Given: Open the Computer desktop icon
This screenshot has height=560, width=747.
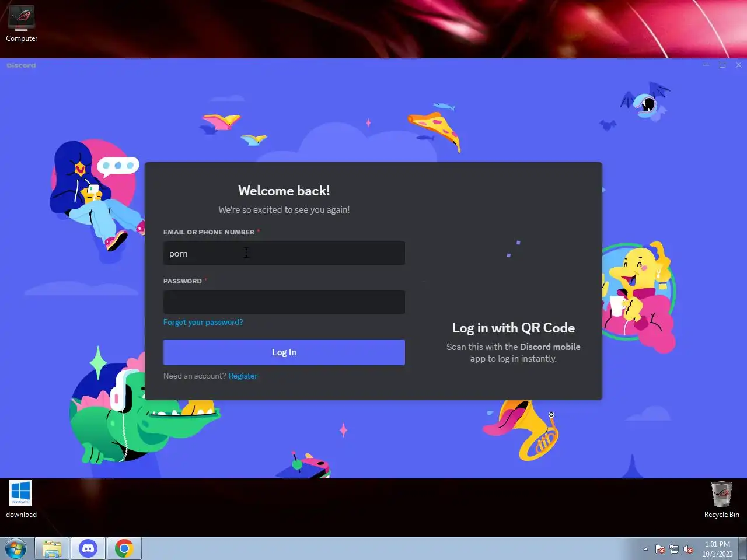Looking at the screenshot, I should tap(22, 24).
